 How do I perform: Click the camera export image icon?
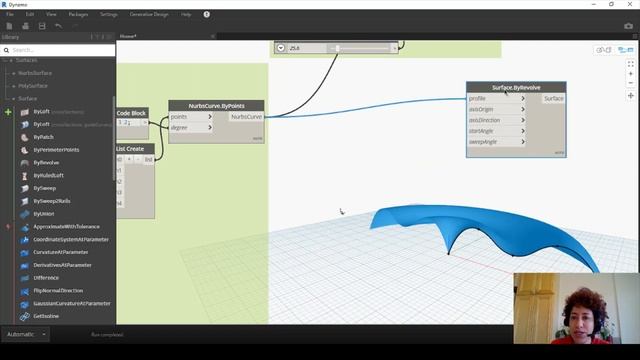pyautogui.click(x=628, y=26)
